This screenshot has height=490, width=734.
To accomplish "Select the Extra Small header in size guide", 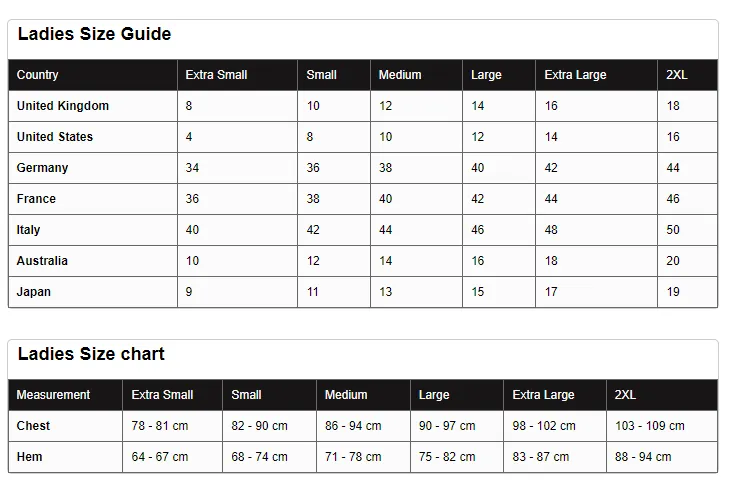I will click(216, 75).
